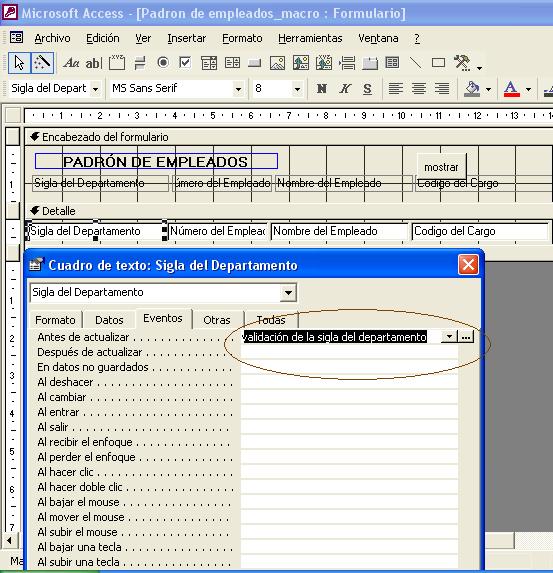Apply the fill/back color bucket

[x=472, y=88]
